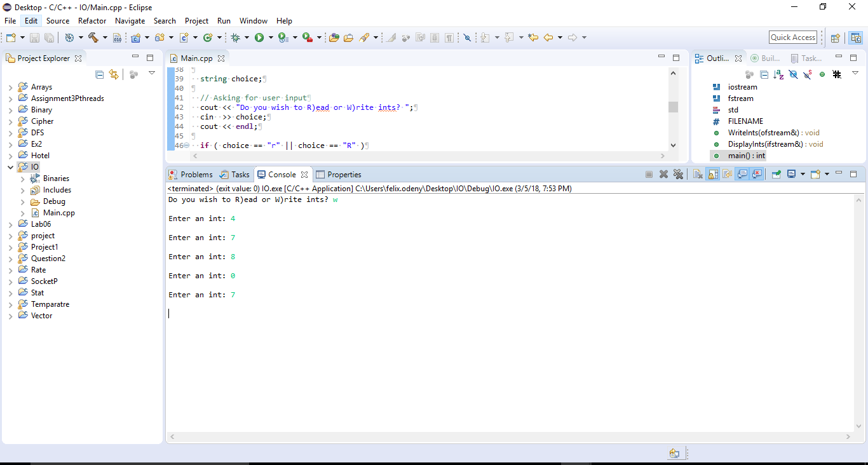The image size is (868, 465).
Task: Select WriteInts function in Outline
Action: [763, 133]
